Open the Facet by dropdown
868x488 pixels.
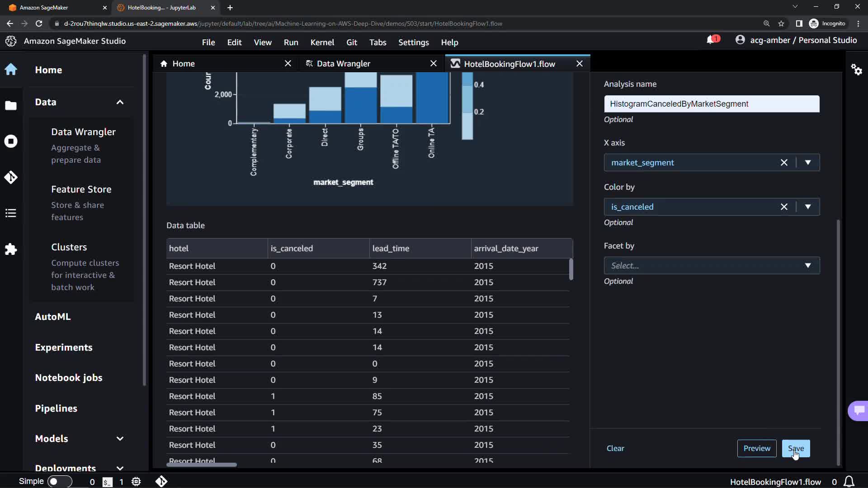pos(712,266)
